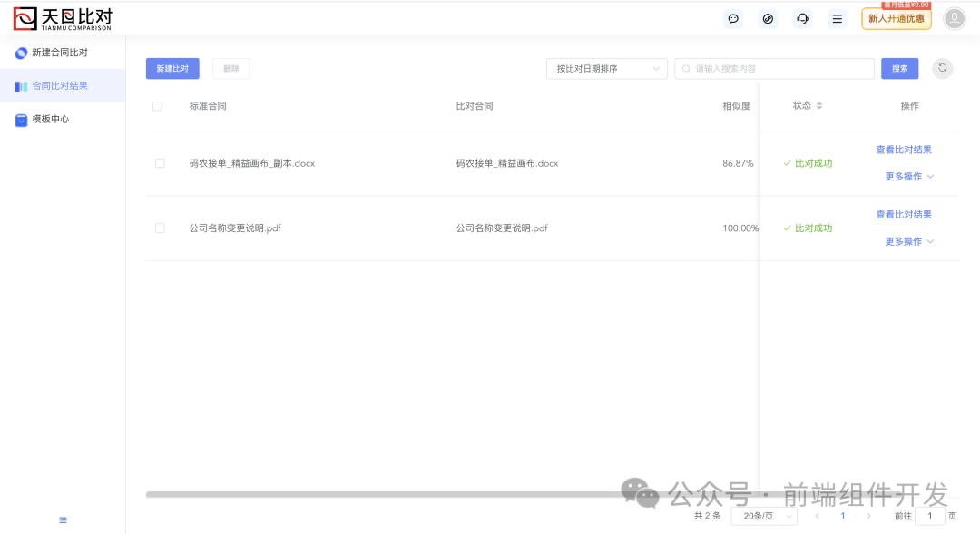Open 查看比对结果 for 码农接单 row
Viewport: 980px width, 534px height.
tap(904, 150)
